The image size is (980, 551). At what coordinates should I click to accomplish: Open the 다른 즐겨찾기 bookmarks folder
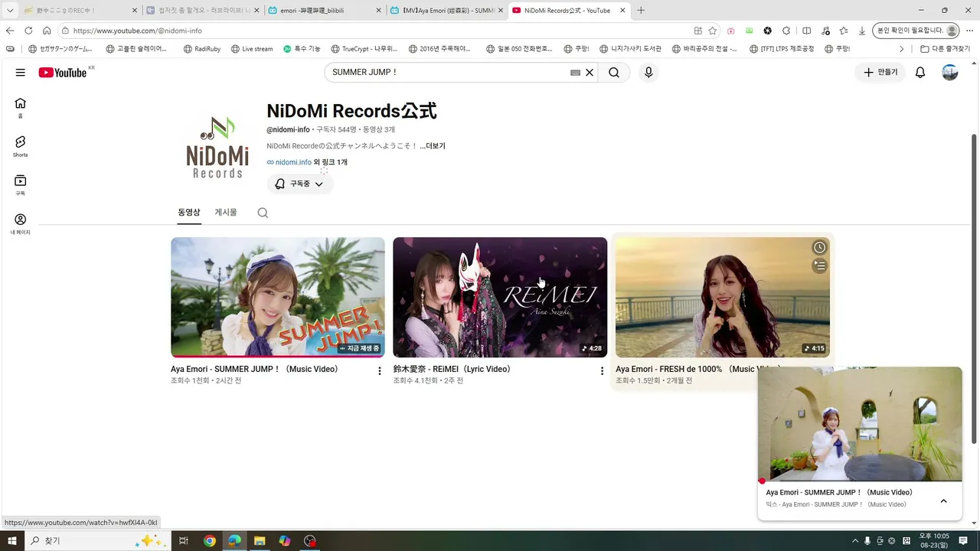pyautogui.click(x=945, y=49)
